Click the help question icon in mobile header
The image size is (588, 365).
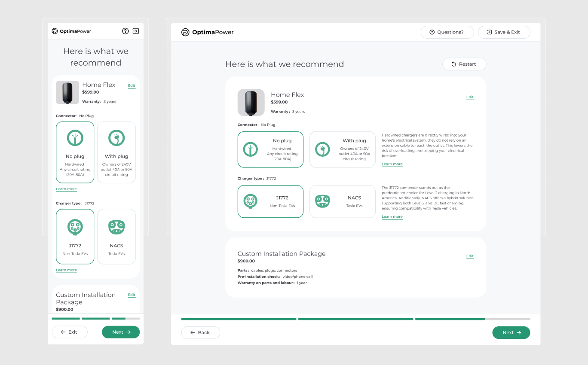126,31
